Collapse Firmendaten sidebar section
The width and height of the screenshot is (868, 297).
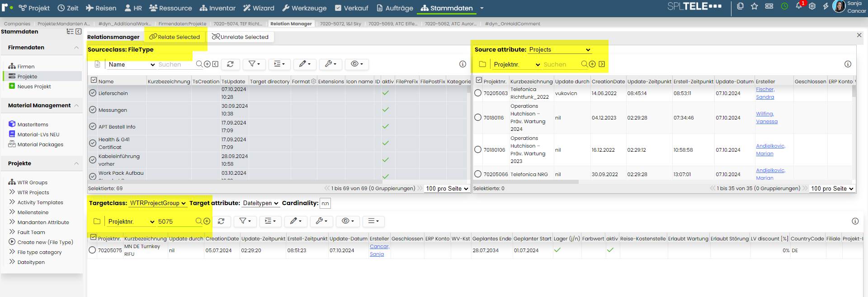(x=76, y=48)
